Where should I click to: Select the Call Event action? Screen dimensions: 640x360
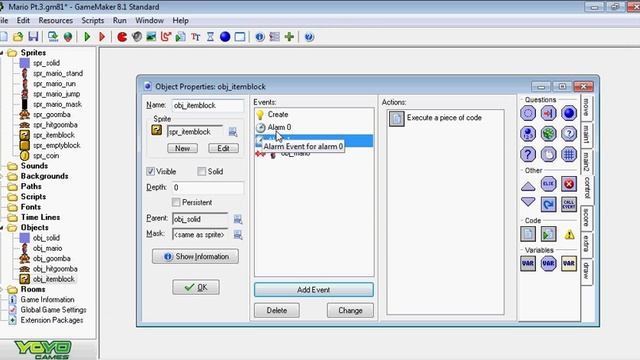[569, 204]
